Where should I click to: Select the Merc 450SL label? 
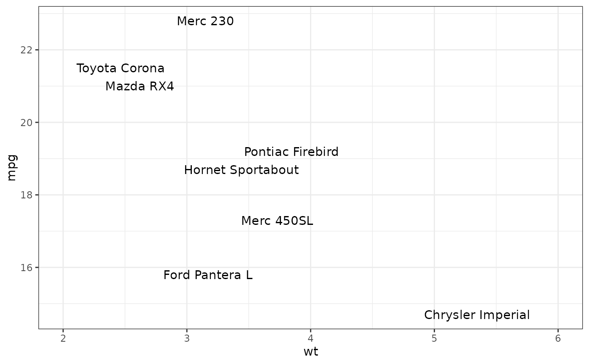pyautogui.click(x=277, y=221)
